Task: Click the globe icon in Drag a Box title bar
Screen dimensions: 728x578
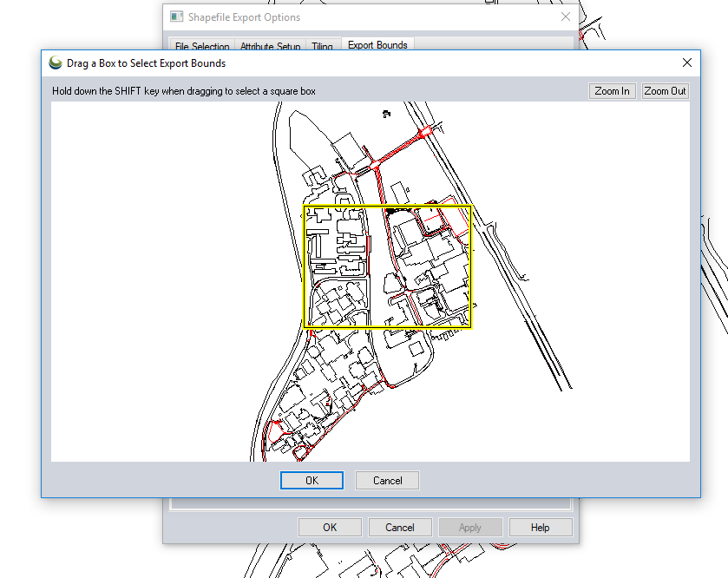Action: click(56, 62)
